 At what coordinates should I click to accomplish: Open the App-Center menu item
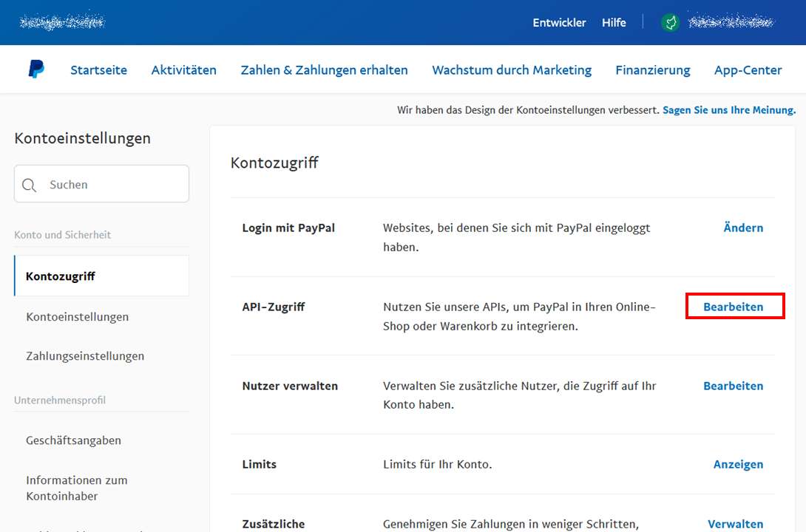tap(748, 70)
